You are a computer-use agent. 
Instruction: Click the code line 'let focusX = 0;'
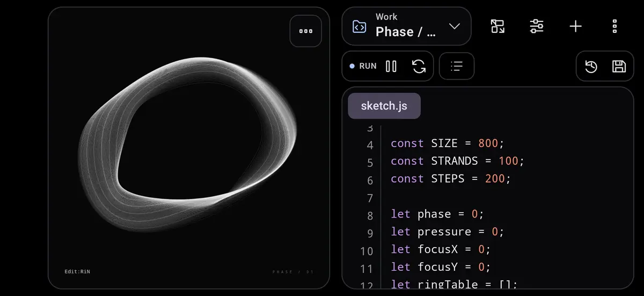point(441,249)
